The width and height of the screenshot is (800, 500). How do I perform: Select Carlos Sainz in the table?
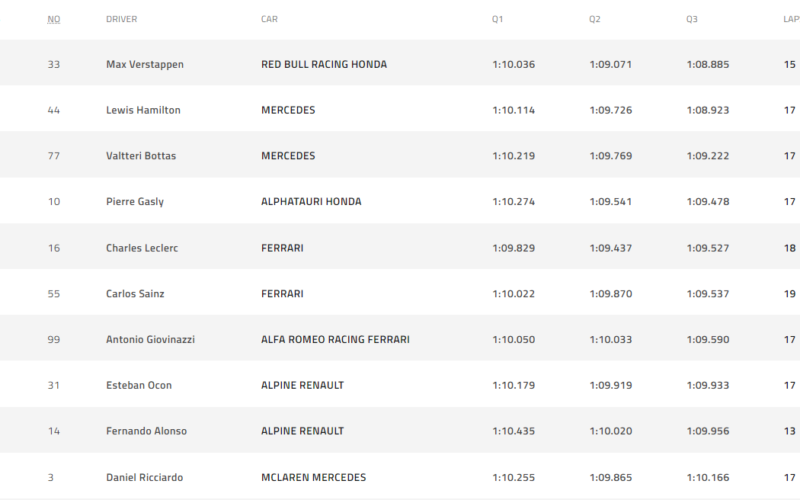point(135,294)
